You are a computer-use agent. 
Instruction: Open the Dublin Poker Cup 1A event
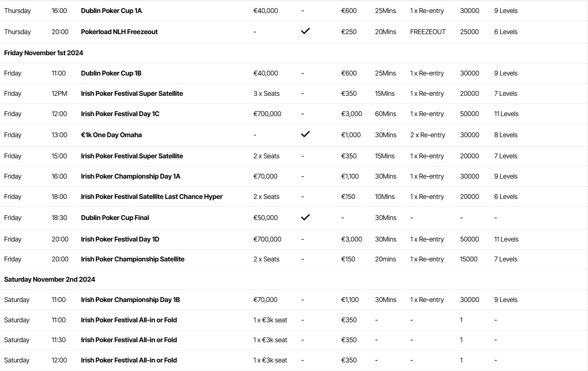pos(111,11)
